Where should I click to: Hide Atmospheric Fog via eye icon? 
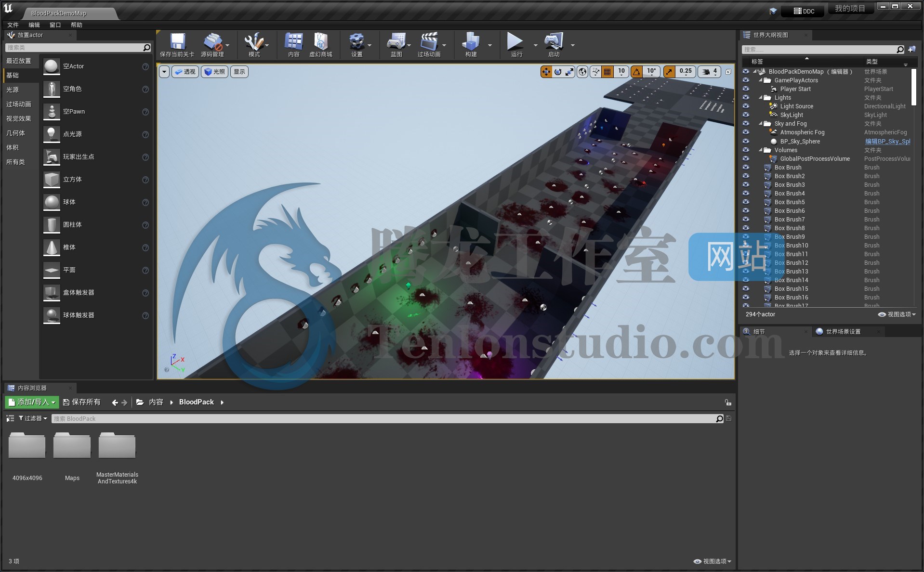click(x=746, y=132)
